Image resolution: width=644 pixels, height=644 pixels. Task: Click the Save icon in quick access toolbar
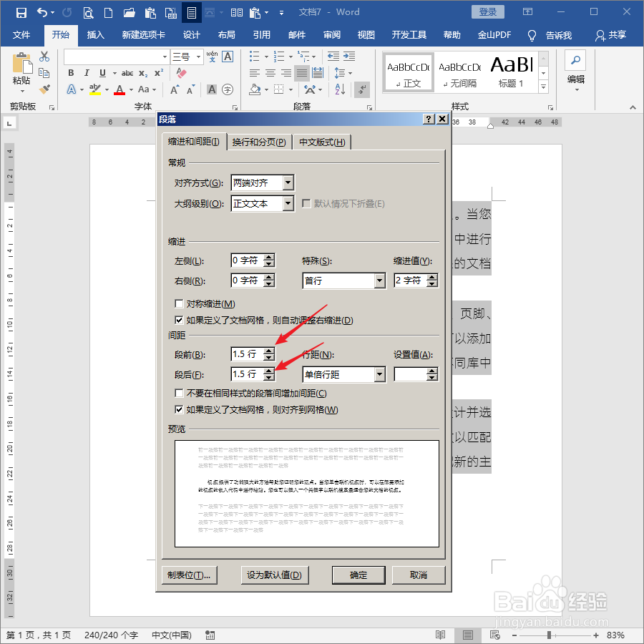(21, 12)
